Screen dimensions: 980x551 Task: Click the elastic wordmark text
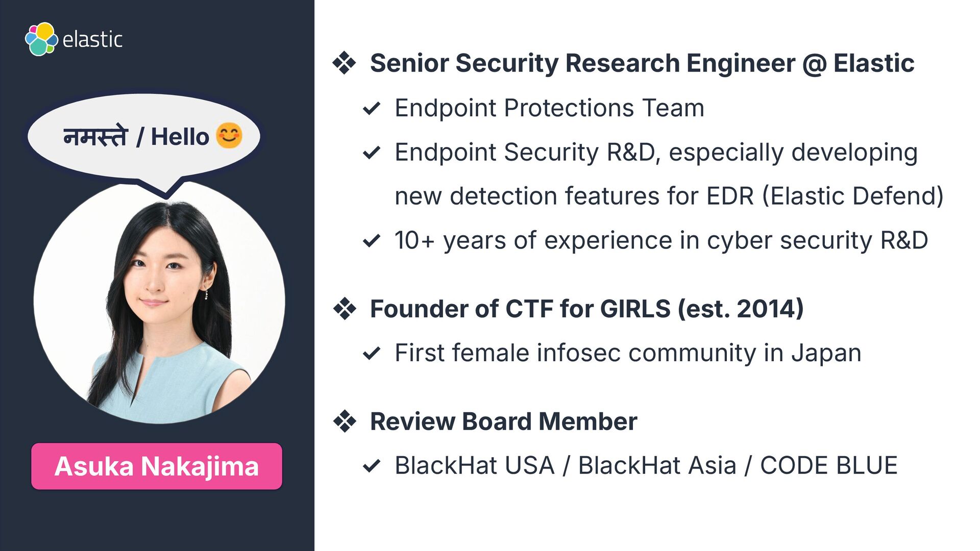pos(92,39)
